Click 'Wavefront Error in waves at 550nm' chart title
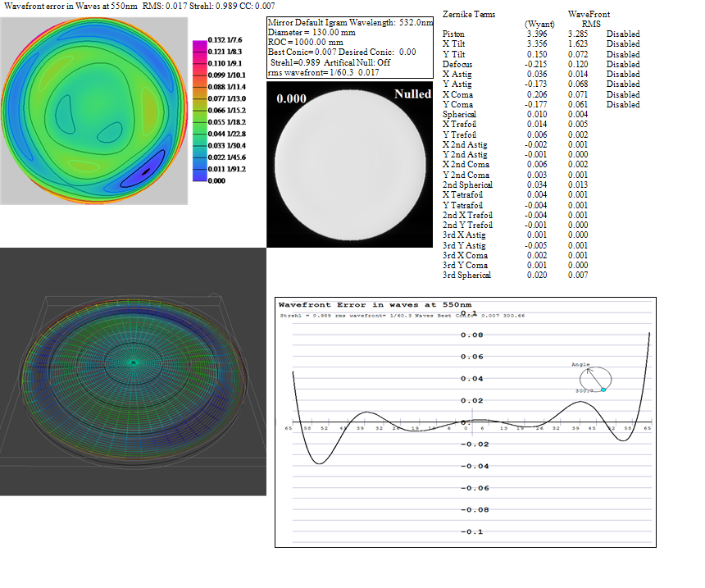Image resolution: width=705 pixels, height=588 pixels. tap(375, 305)
